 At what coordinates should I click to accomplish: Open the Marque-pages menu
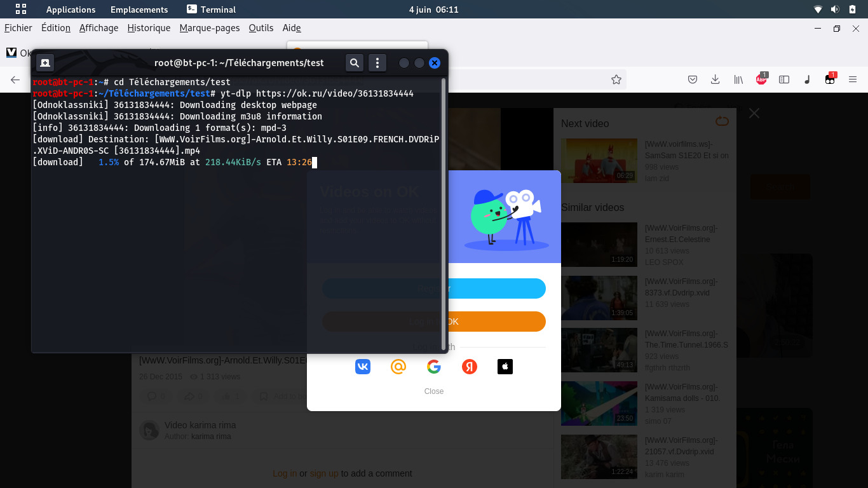pyautogui.click(x=210, y=28)
